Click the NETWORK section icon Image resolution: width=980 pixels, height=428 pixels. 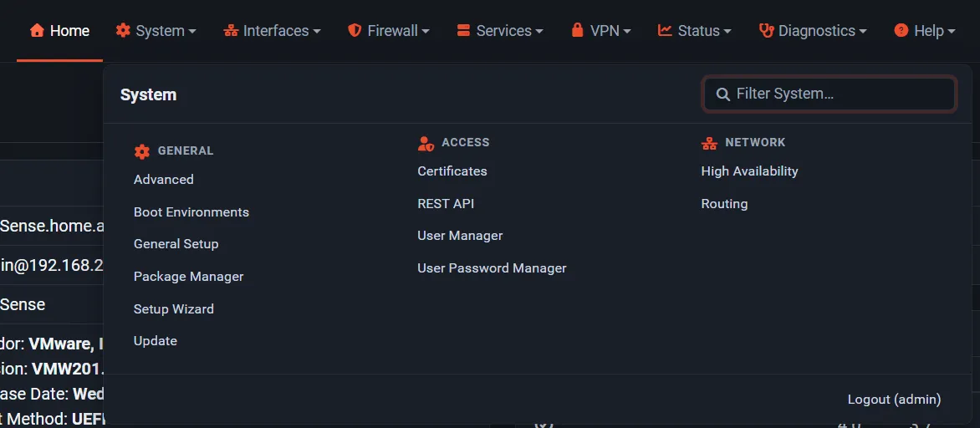tap(709, 143)
